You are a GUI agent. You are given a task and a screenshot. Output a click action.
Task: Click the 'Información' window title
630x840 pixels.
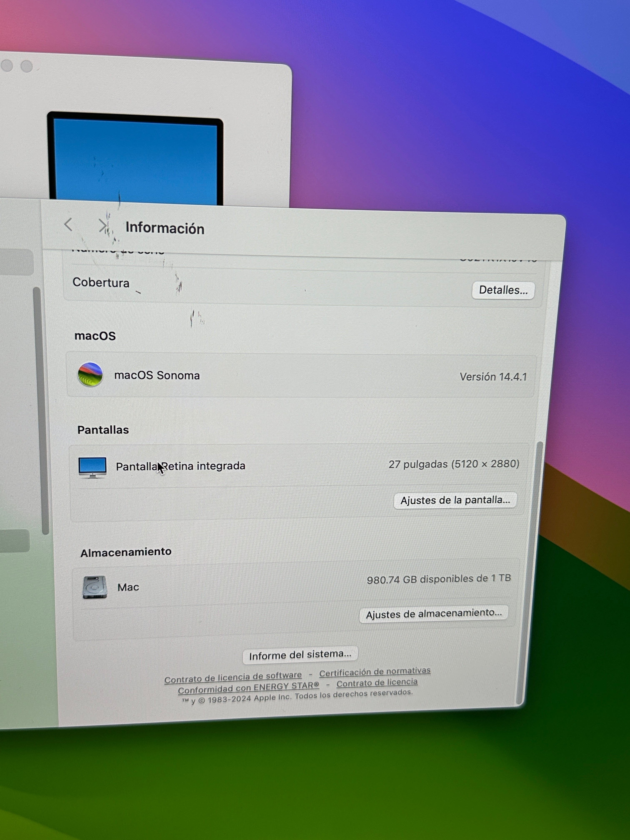coord(165,228)
